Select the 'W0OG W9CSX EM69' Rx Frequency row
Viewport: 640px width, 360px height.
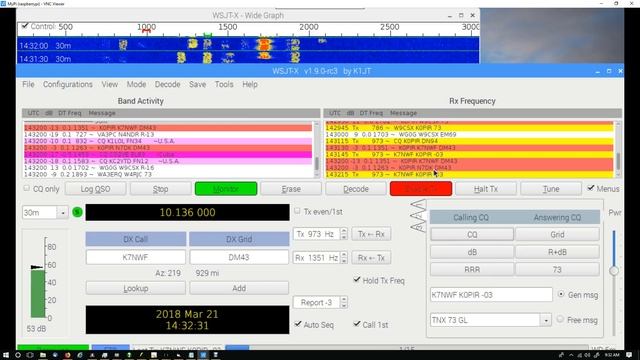coord(469,134)
